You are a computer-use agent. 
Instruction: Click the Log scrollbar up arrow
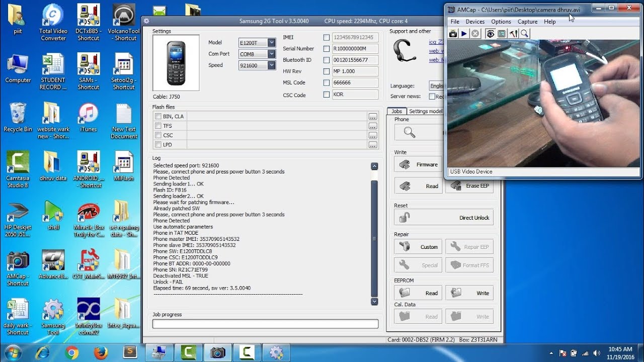[x=374, y=166]
